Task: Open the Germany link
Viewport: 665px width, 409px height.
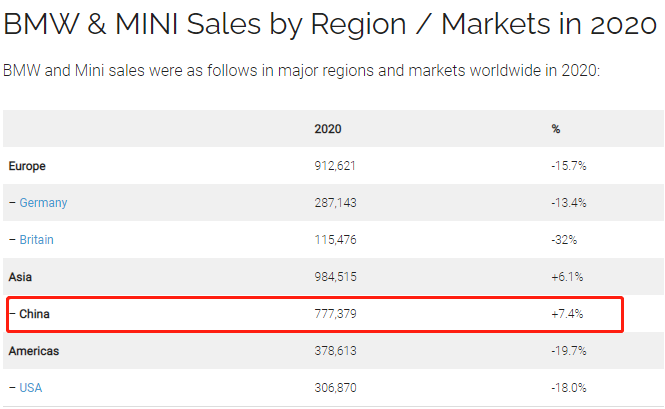Action: (43, 203)
